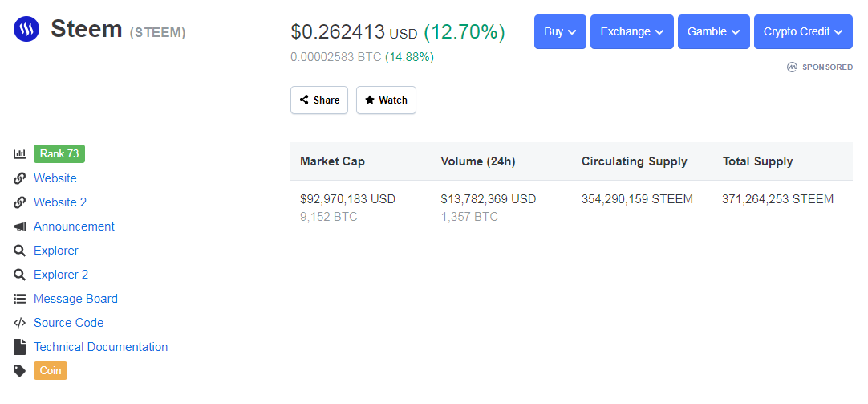Open the Crypto Credit dropdown

pyautogui.click(x=802, y=31)
